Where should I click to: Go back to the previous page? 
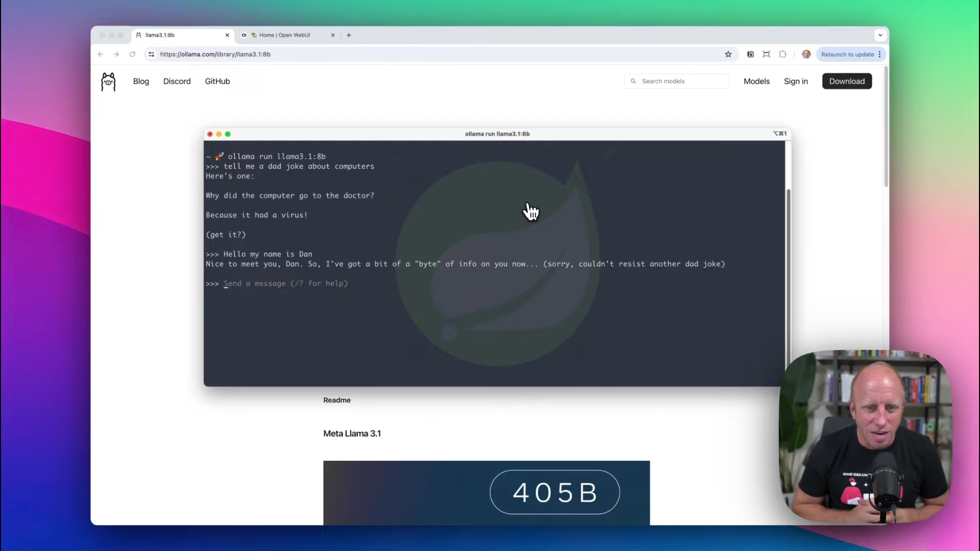tap(101, 55)
